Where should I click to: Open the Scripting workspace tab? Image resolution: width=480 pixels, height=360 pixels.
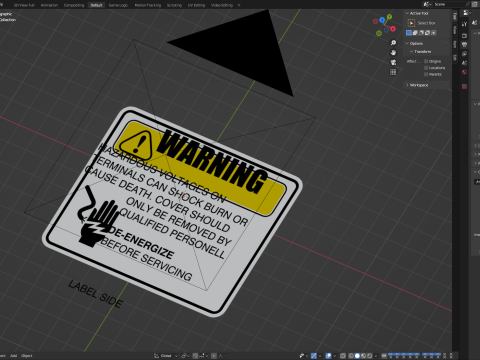point(174,5)
